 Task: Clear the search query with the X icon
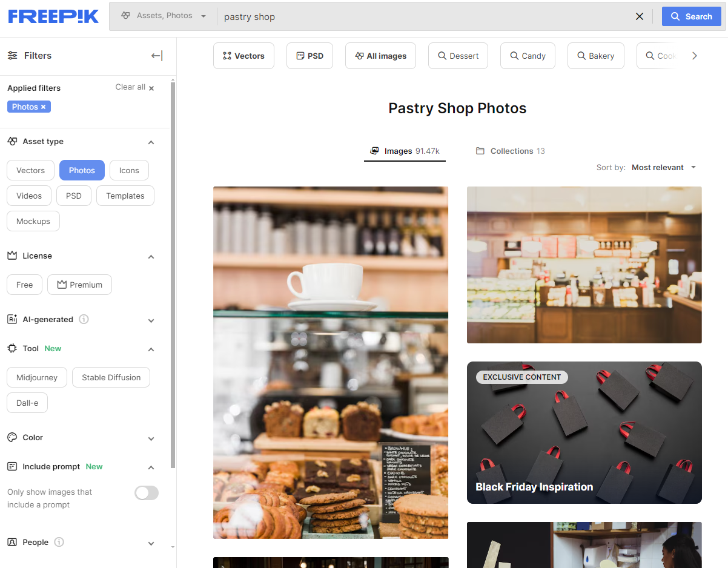(x=640, y=16)
